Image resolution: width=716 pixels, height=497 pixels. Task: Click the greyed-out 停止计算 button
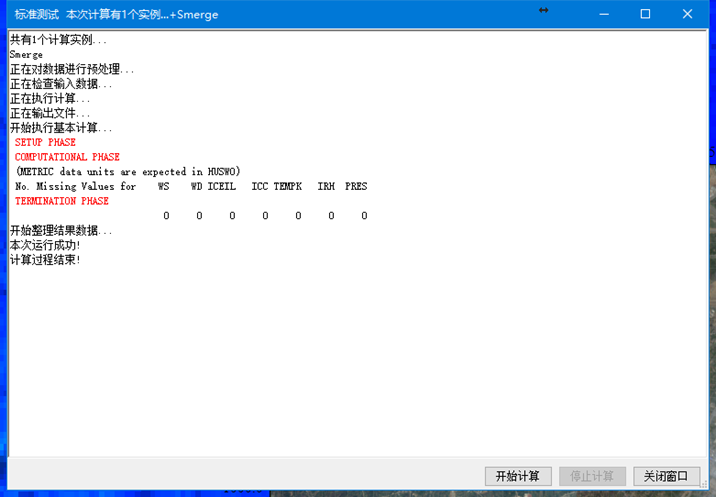coord(592,476)
